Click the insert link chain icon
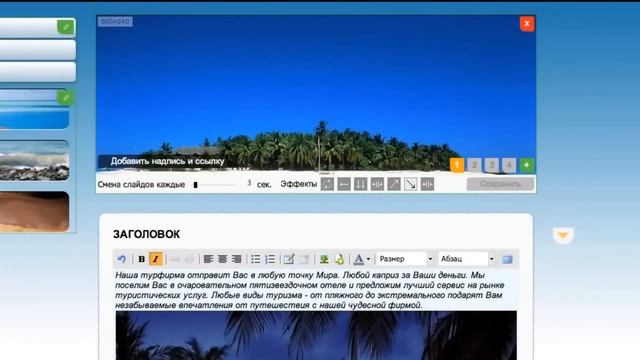 click(x=176, y=259)
